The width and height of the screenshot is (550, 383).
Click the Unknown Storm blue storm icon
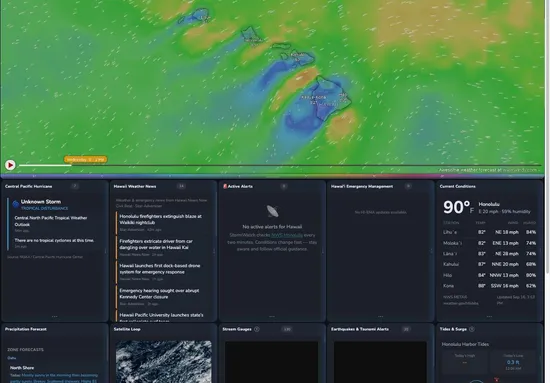15,204
